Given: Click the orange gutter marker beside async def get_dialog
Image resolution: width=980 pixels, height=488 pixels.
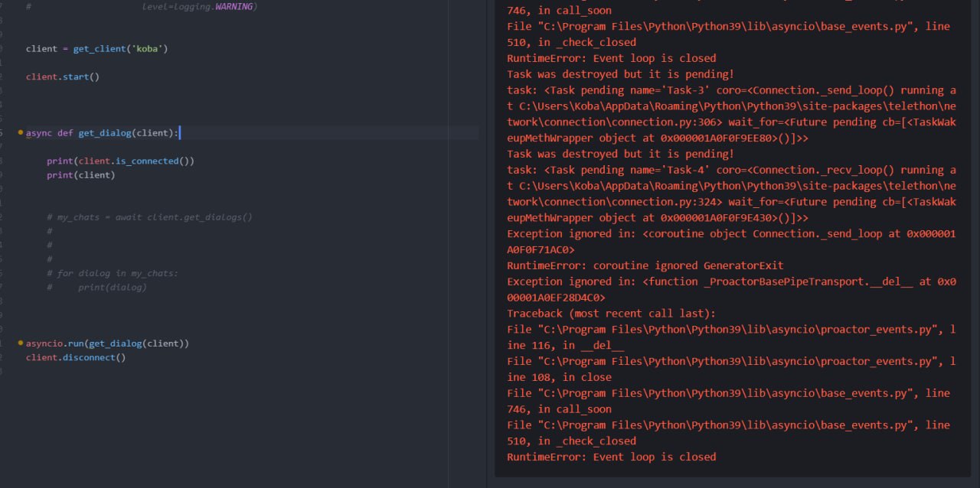Looking at the screenshot, I should (x=21, y=132).
